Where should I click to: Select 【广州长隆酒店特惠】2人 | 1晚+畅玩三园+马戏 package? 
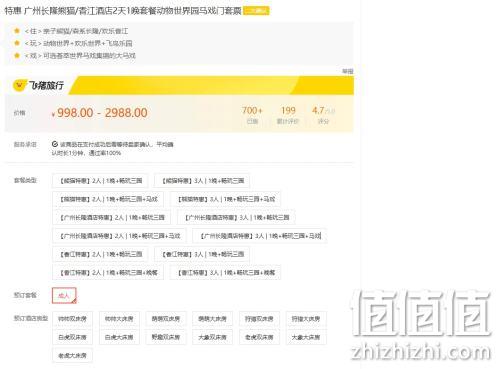[119, 236]
